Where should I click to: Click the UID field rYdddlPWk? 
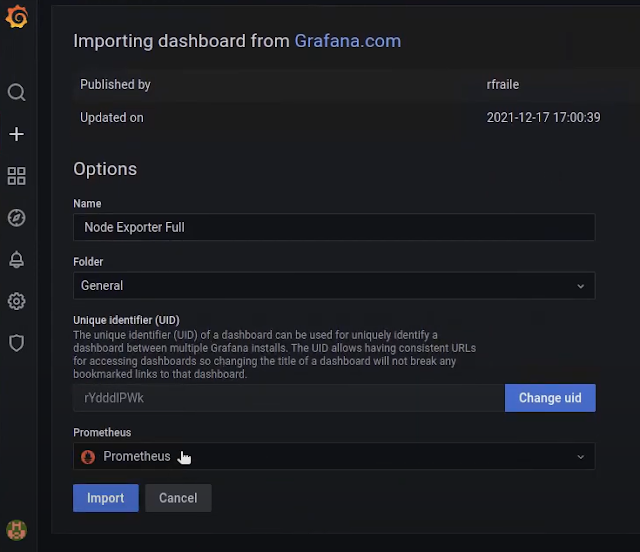(x=289, y=398)
